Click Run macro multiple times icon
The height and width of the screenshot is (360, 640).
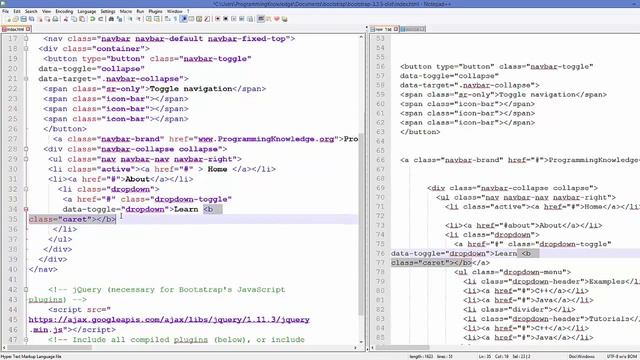click(242, 19)
